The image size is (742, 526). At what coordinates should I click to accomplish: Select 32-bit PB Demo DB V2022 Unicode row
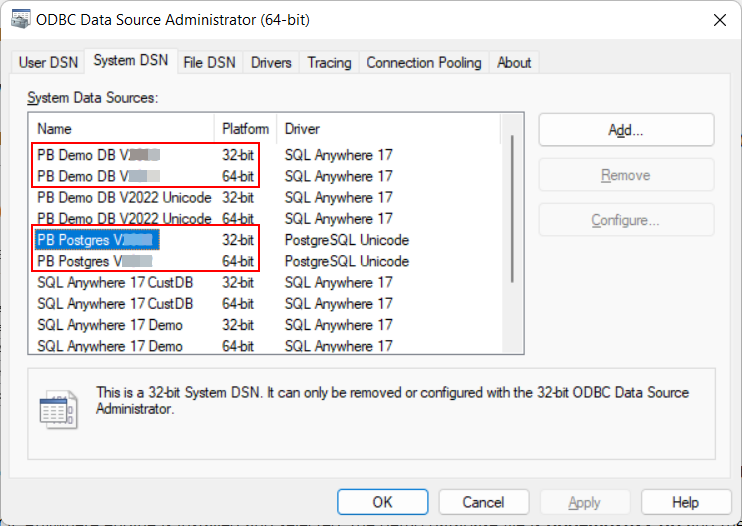pos(124,198)
